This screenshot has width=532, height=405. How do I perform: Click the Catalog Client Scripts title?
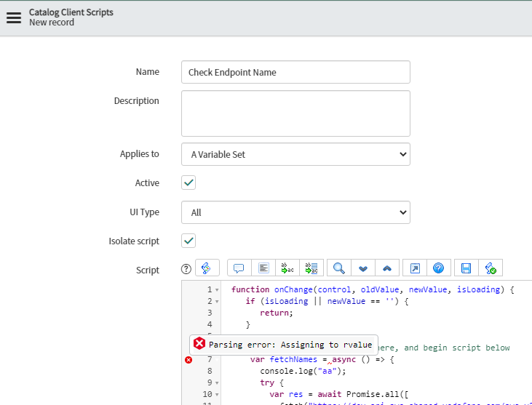pos(71,12)
